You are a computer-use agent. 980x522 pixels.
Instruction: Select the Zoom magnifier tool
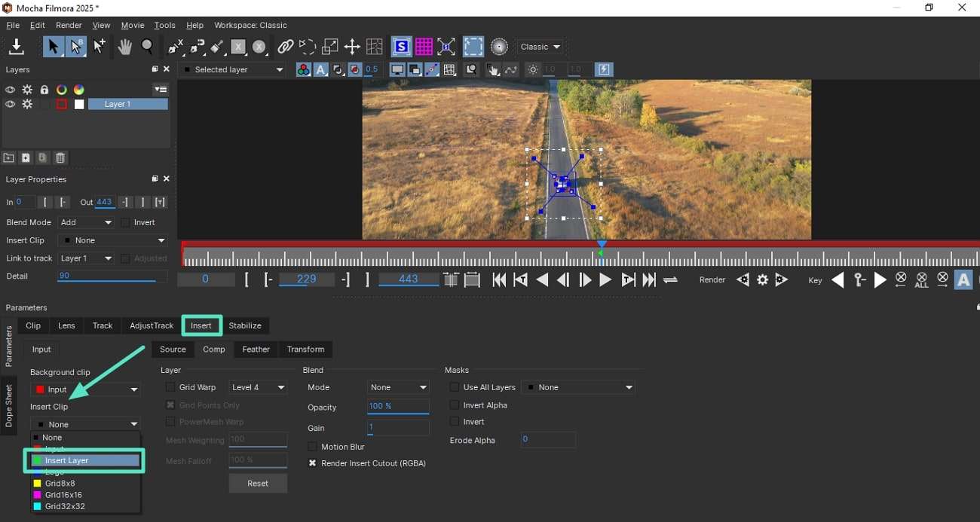pos(148,47)
